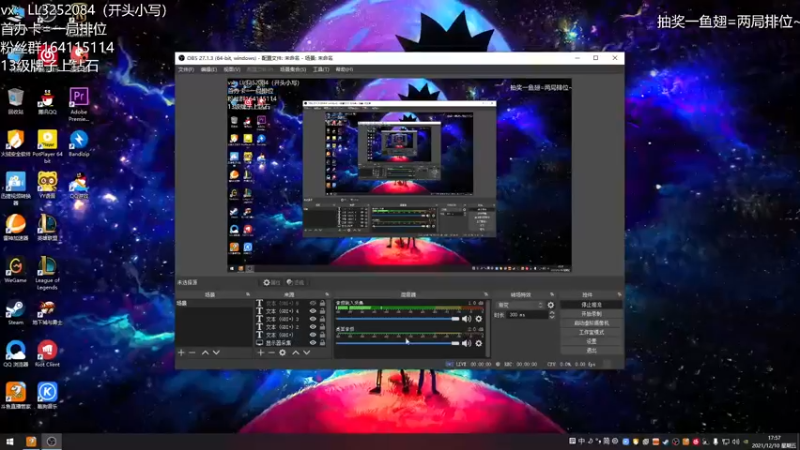Toggle the lock on 文本 (GDI+) 5 source

[322, 303]
